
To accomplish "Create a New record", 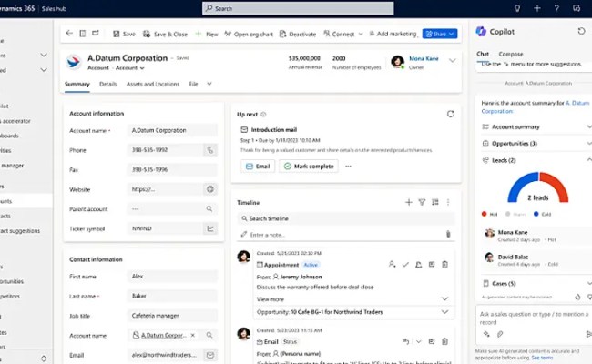I will [x=207, y=34].
